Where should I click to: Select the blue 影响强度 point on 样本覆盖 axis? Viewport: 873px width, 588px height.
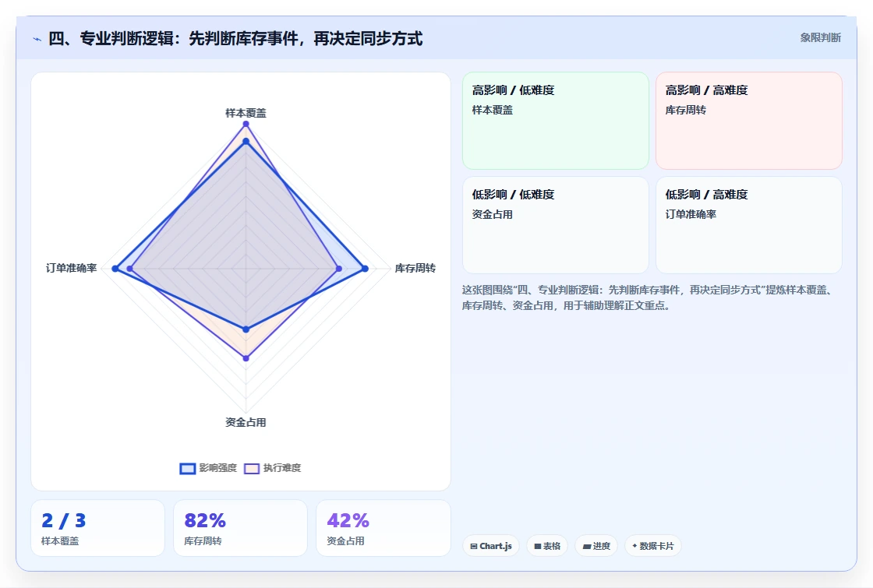pos(246,141)
